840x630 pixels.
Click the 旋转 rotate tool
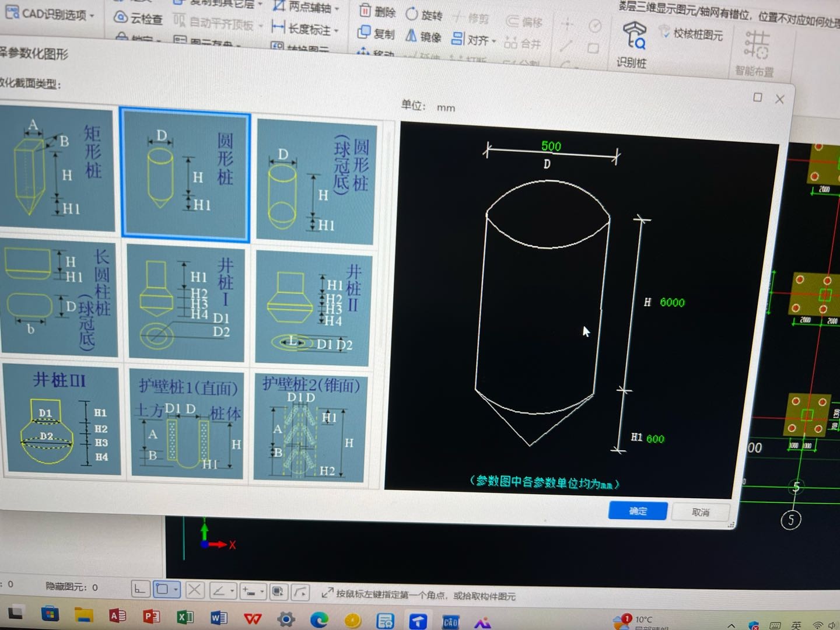point(424,15)
